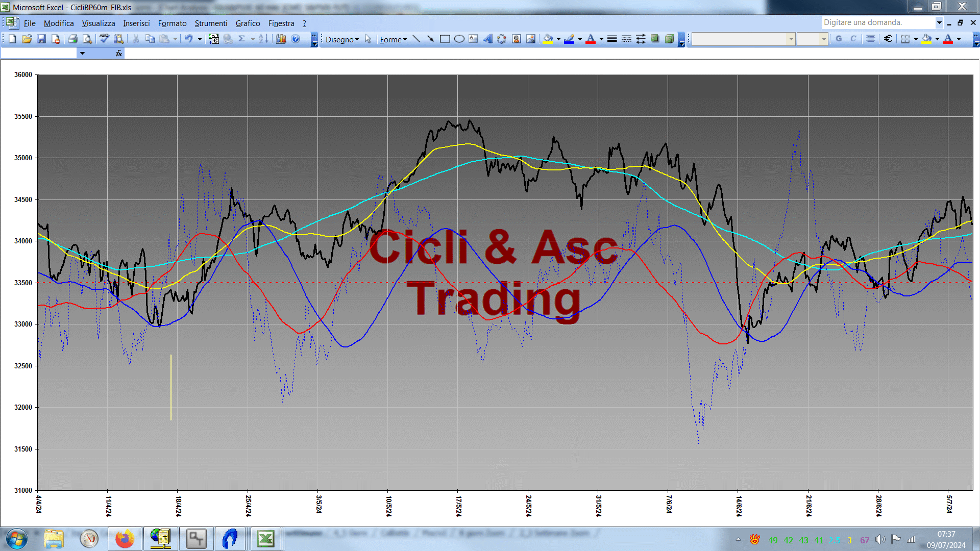Expand the drawing Font Color dropdown arrow
980x551 pixels.
601,39
